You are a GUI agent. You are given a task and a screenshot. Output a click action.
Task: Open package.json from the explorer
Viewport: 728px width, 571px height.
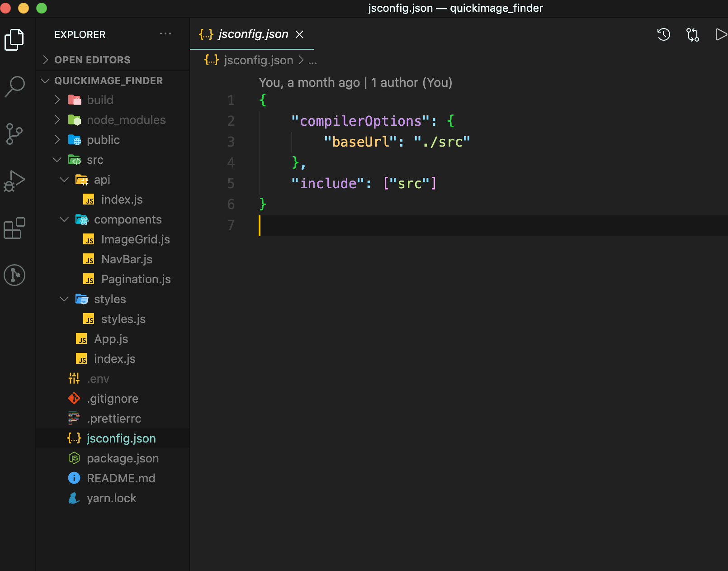123,458
